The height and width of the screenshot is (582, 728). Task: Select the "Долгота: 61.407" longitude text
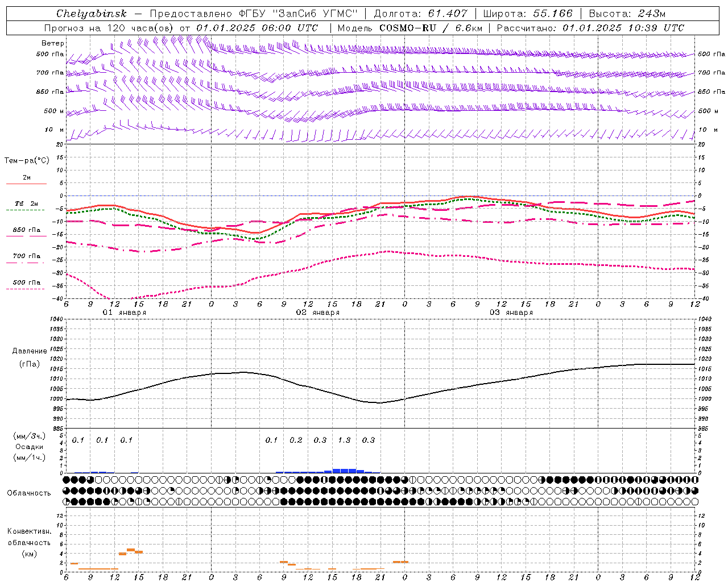421,14
